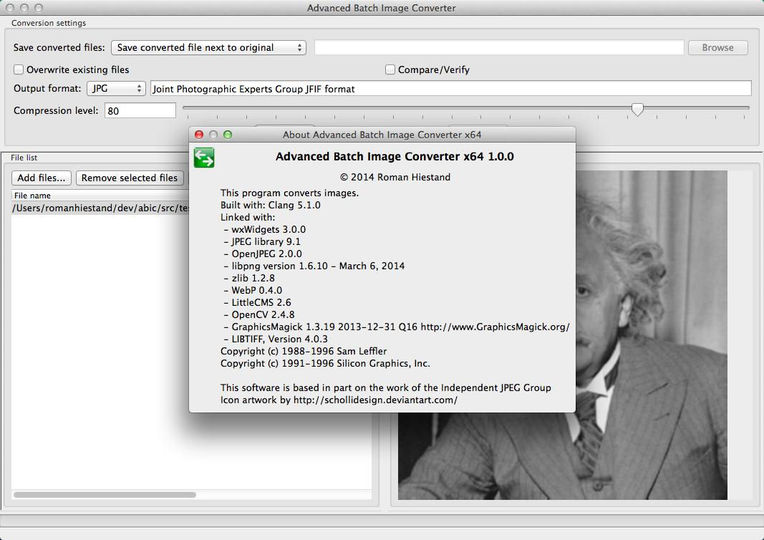Click the 'This program converts images.' text
The image size is (764, 540).
289,193
